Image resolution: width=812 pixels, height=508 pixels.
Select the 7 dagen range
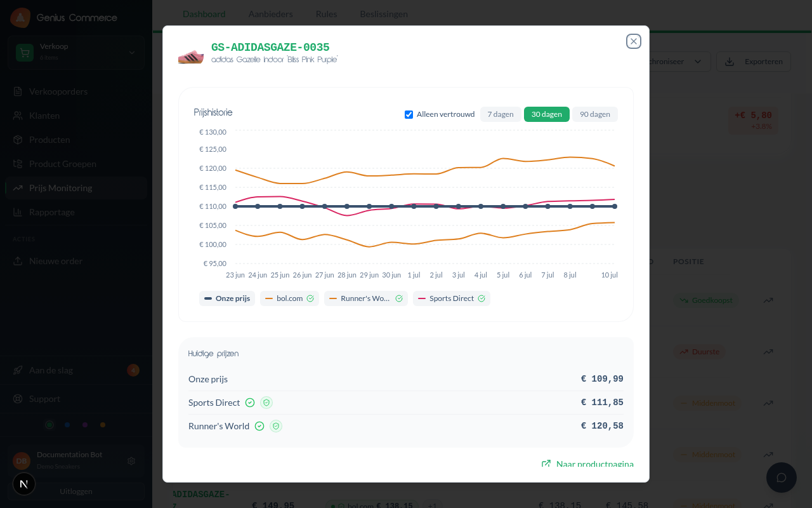pos(501,114)
